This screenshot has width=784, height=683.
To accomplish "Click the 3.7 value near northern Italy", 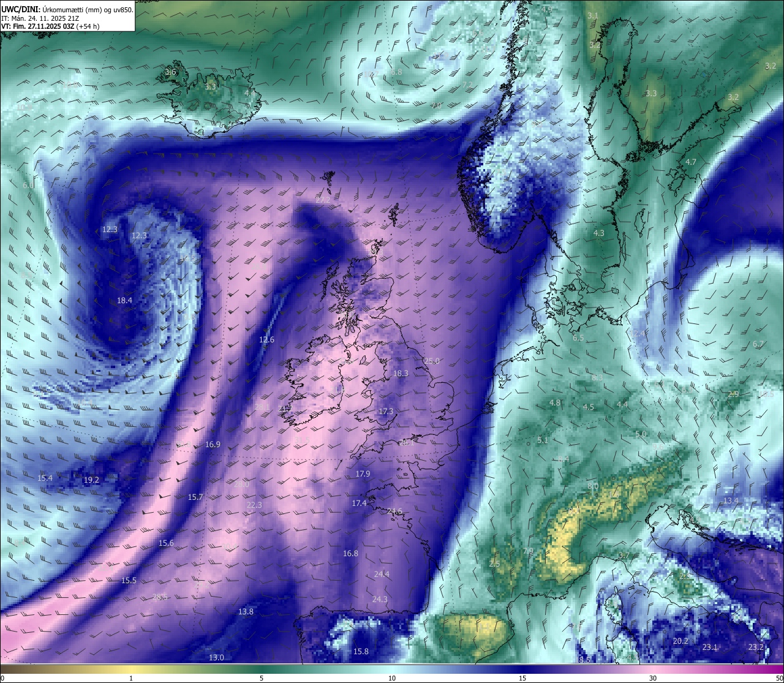I will click(x=624, y=556).
